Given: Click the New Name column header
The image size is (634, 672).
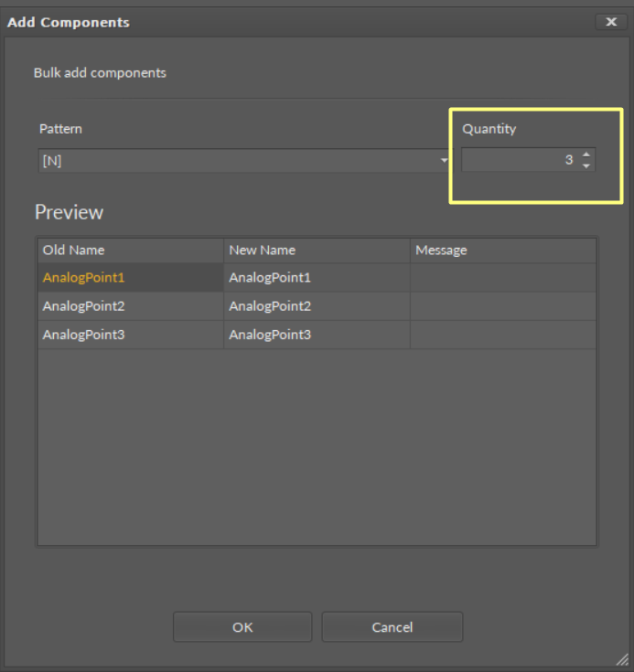Looking at the screenshot, I should click(317, 251).
